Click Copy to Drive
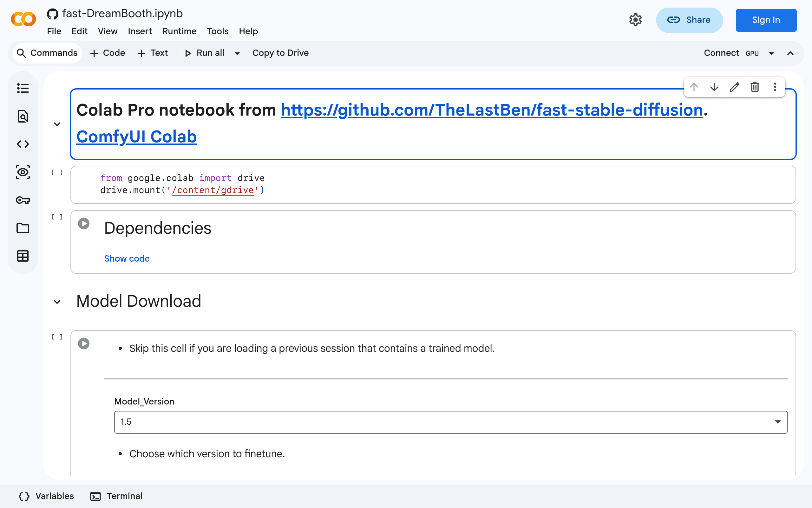The height and width of the screenshot is (508, 812). [280, 53]
